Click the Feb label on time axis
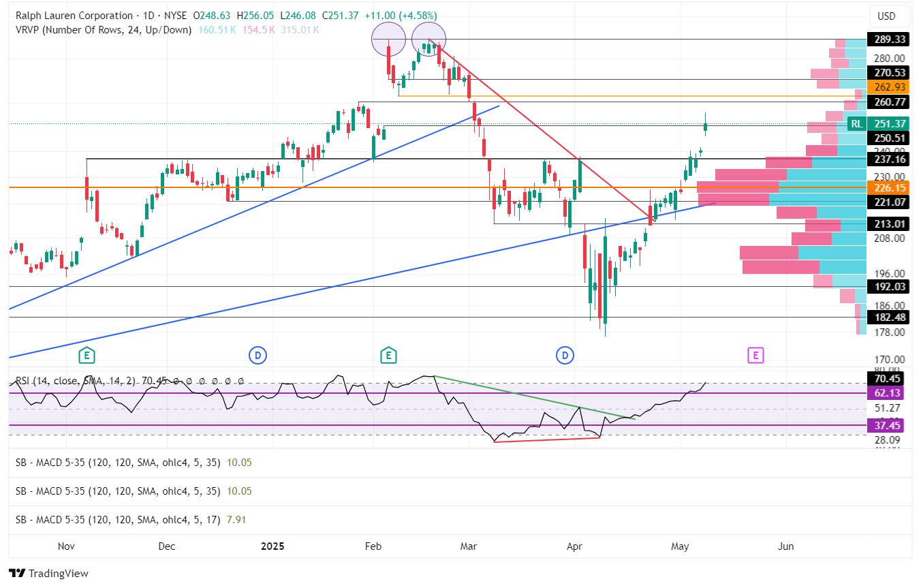 pos(373,546)
